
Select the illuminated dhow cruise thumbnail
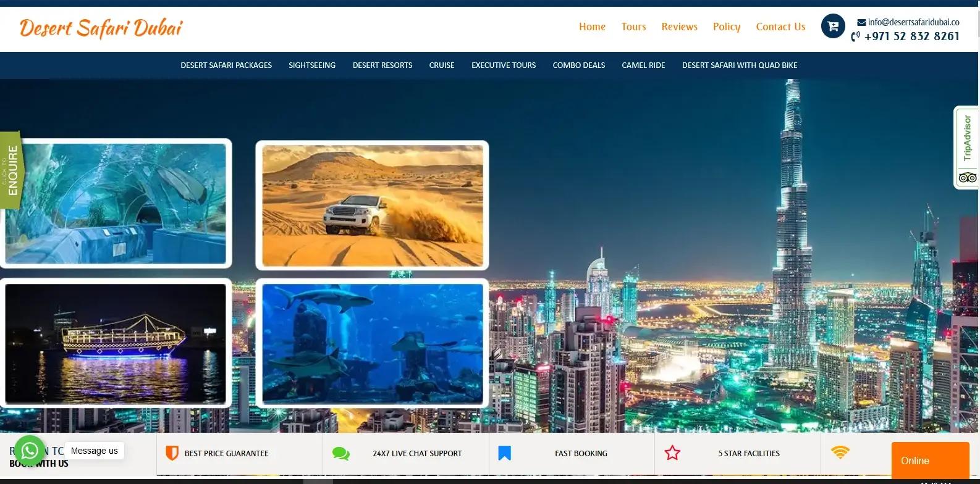[x=116, y=343]
